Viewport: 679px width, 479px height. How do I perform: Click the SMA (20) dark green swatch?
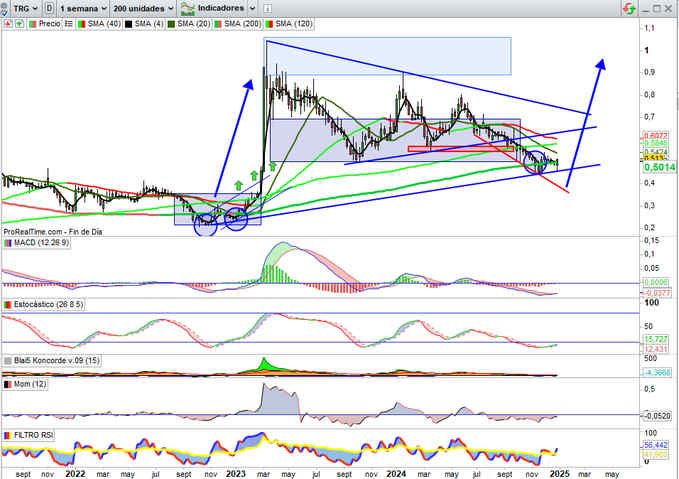(x=171, y=24)
